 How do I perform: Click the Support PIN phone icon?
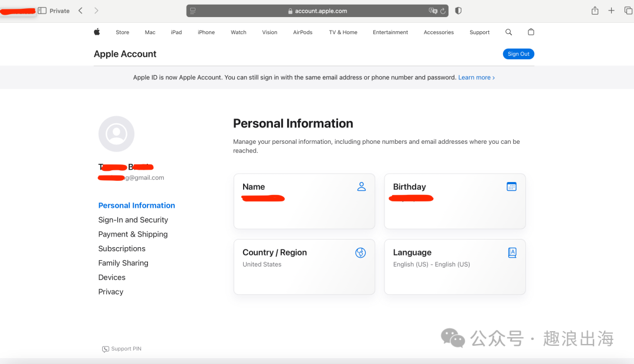click(106, 349)
